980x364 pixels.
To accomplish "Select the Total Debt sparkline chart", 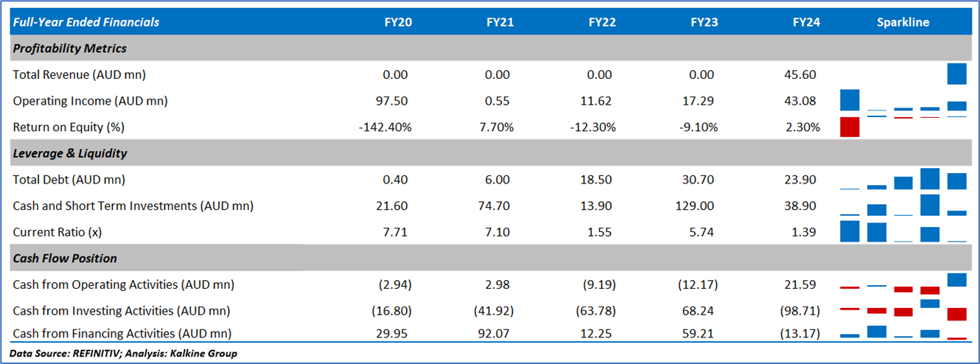I will point(903,179).
